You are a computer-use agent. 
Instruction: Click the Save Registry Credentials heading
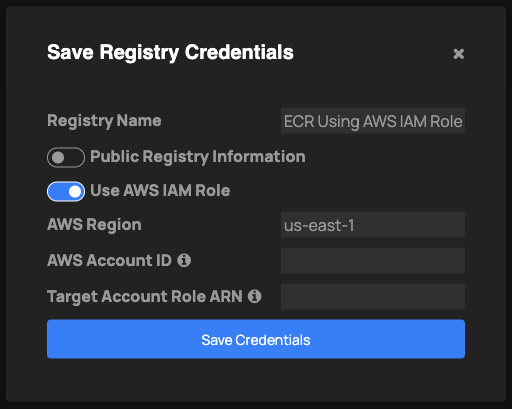click(x=170, y=53)
